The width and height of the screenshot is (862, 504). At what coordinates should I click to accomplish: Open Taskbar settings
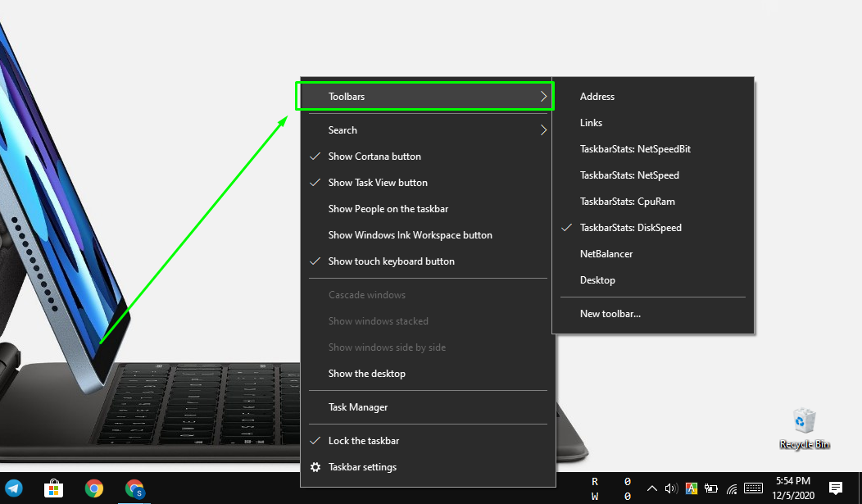tap(362, 467)
